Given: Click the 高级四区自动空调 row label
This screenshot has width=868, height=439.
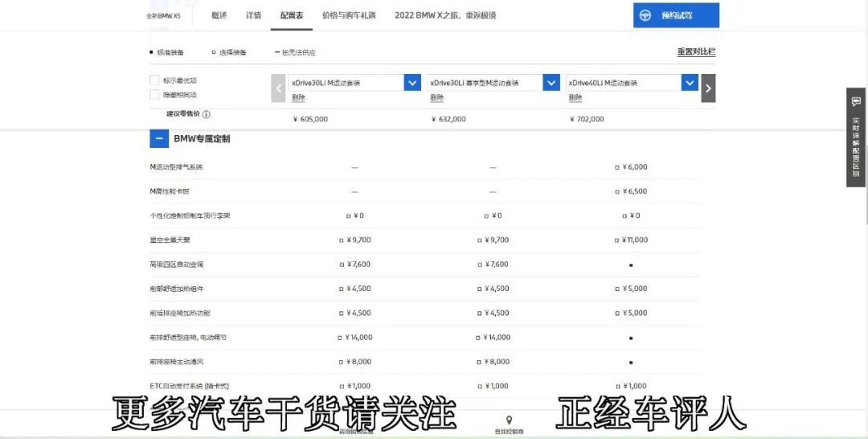Looking at the screenshot, I should (176, 264).
